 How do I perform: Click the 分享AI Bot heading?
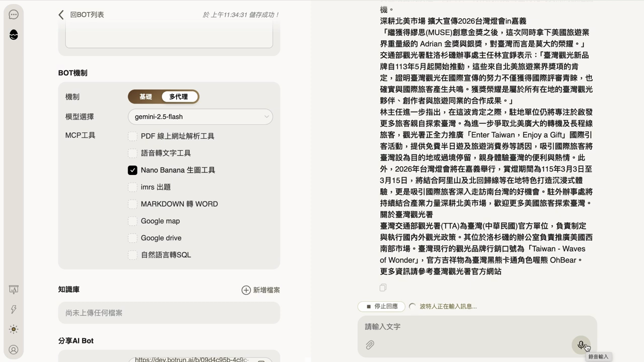click(x=76, y=341)
